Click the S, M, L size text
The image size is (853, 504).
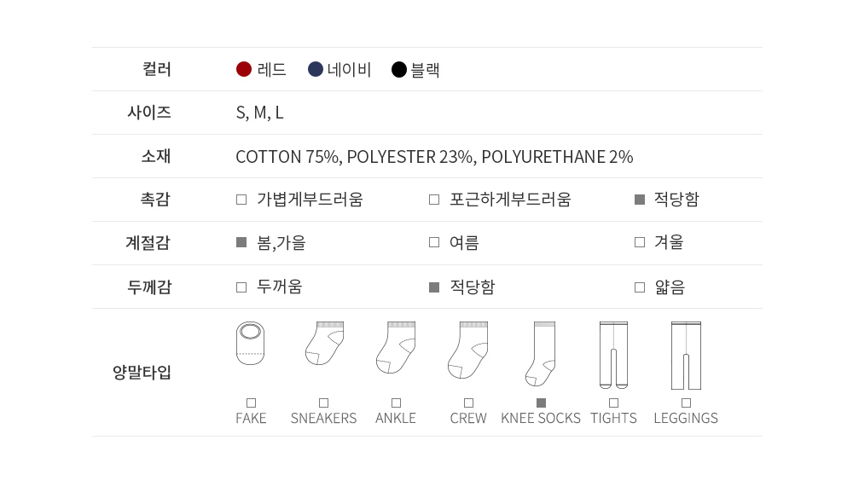(x=259, y=113)
